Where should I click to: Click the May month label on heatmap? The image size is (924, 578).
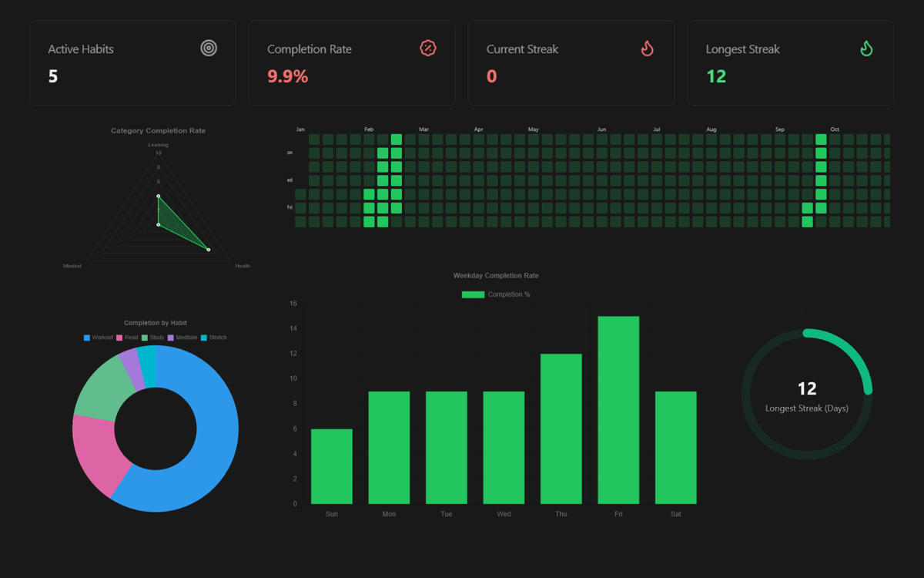[534, 129]
